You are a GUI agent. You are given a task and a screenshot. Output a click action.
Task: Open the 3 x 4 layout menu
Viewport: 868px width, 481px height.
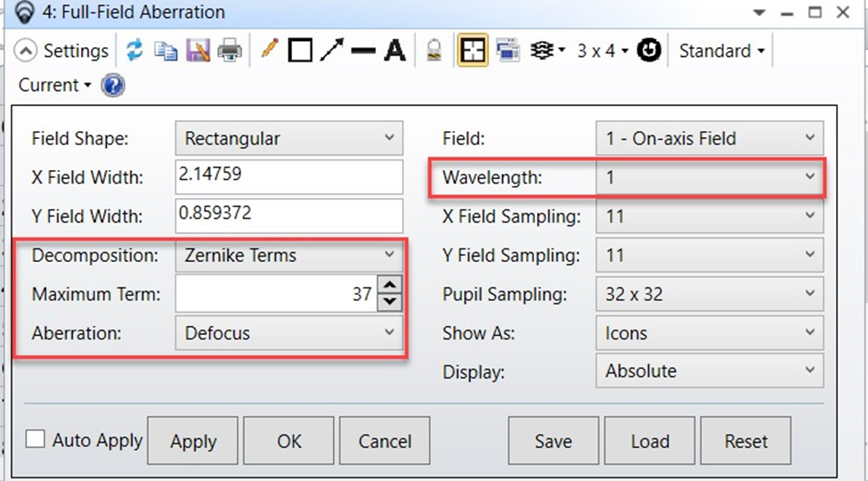pyautogui.click(x=602, y=51)
